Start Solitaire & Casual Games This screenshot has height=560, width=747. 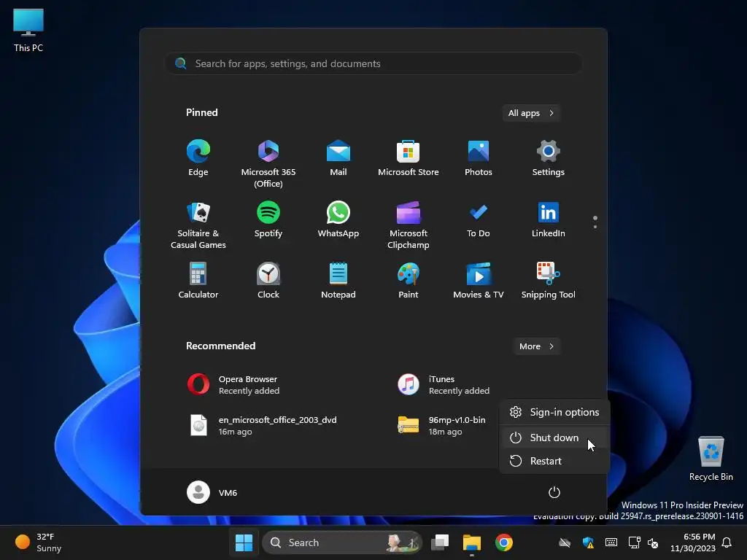coord(198,225)
